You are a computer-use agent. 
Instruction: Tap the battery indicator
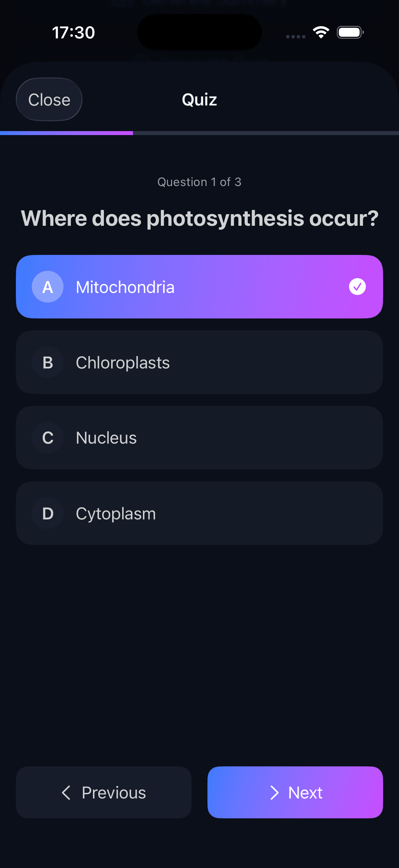(x=350, y=32)
